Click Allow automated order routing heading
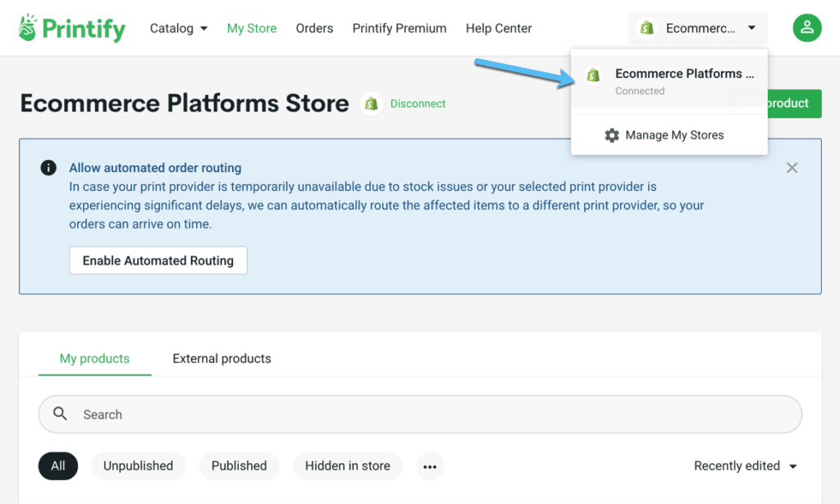 (155, 168)
